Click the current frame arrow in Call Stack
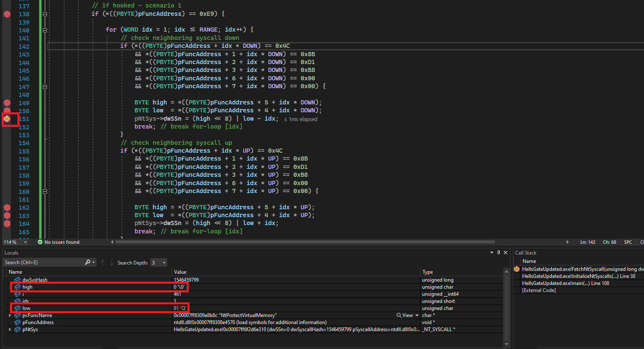Screen dimensions: 644x349 click(x=517, y=269)
